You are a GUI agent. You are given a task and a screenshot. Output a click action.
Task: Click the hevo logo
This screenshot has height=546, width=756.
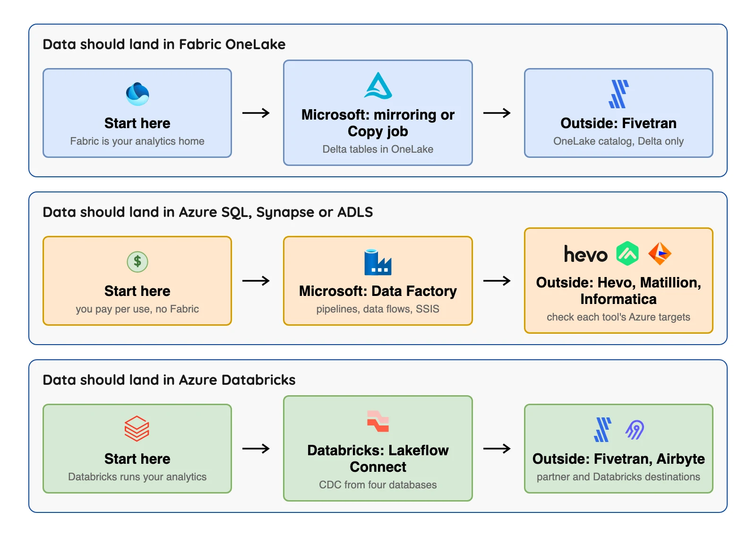[x=586, y=254]
